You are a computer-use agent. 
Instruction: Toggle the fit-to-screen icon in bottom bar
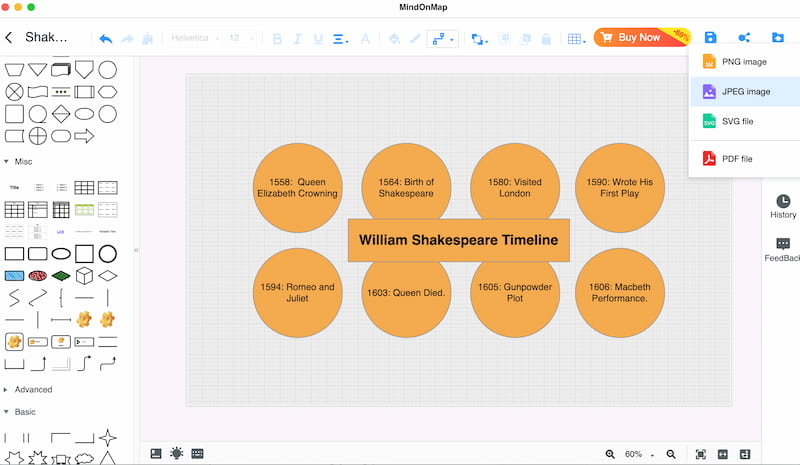point(700,454)
